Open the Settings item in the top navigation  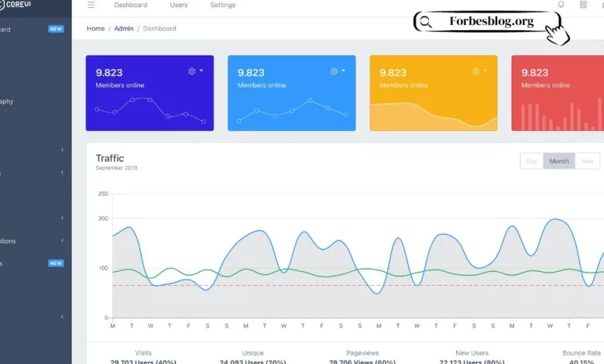tap(223, 5)
